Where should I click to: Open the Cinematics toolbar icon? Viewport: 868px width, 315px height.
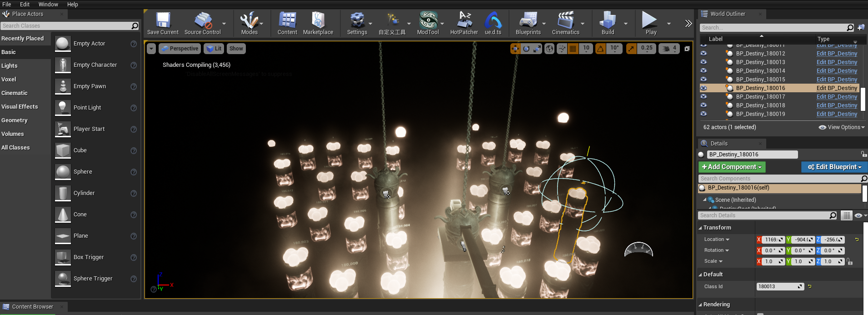point(566,24)
